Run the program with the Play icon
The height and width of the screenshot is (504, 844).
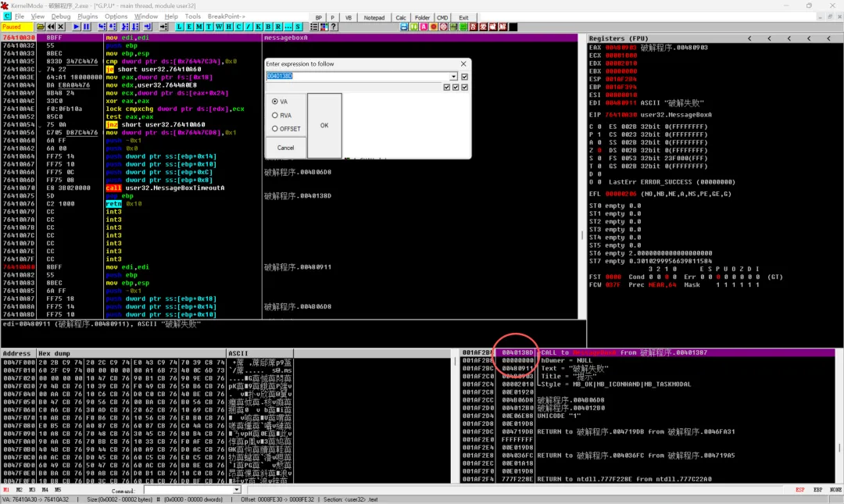tap(76, 27)
